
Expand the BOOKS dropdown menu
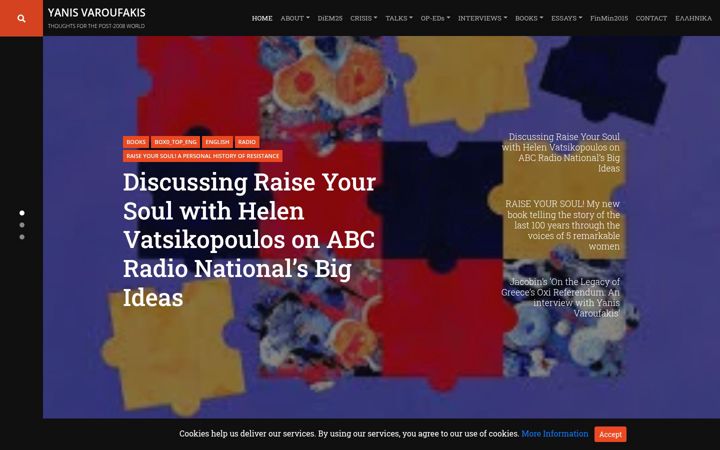pyautogui.click(x=529, y=18)
